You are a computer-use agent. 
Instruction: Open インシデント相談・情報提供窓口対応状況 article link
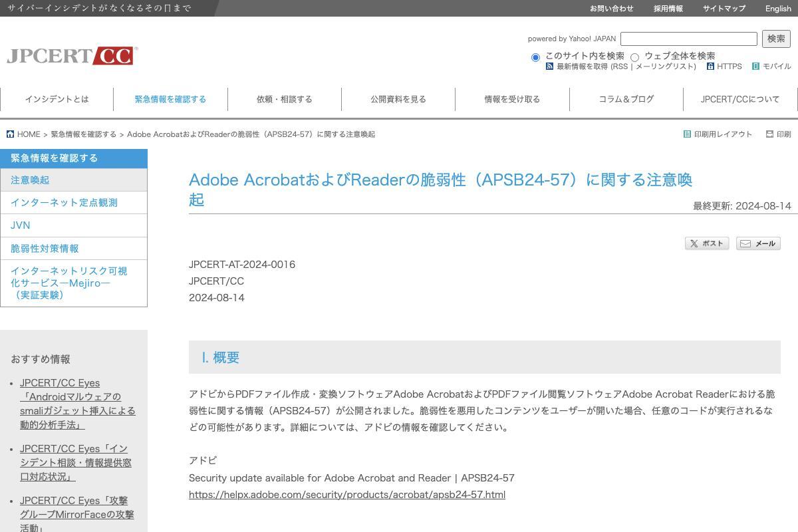pyautogui.click(x=76, y=463)
